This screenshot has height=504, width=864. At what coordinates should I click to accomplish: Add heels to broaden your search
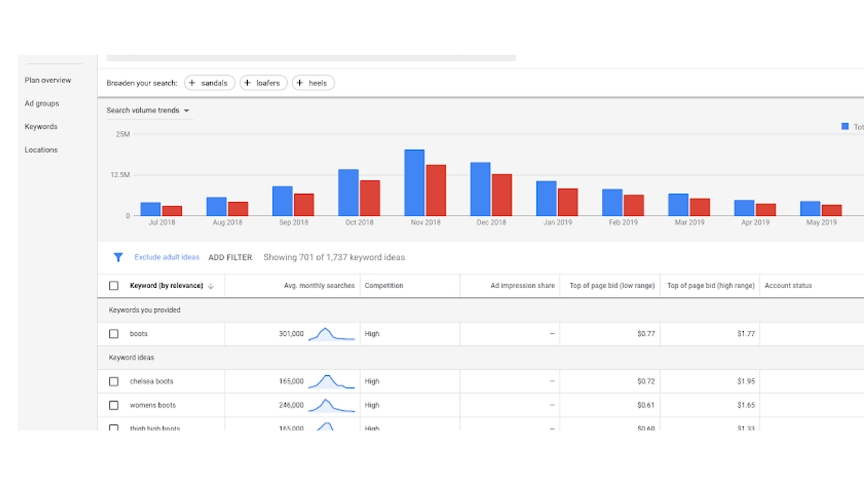tap(313, 83)
